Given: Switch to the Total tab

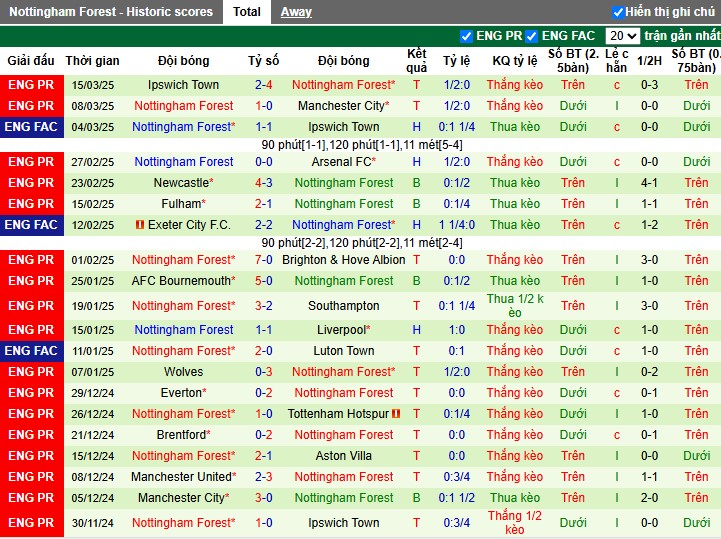Looking at the screenshot, I should [246, 12].
